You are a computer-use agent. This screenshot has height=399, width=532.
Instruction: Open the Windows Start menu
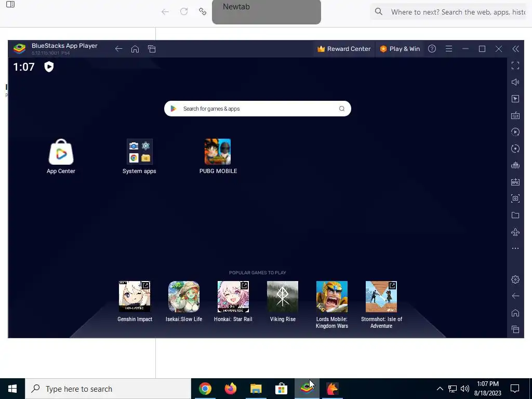12,389
